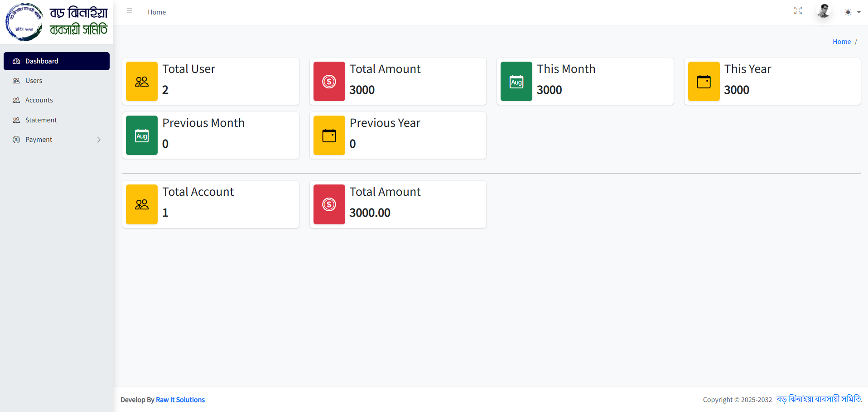868x412 pixels.
Task: Click the hamburger sidebar toggle icon
Action: coord(130,10)
